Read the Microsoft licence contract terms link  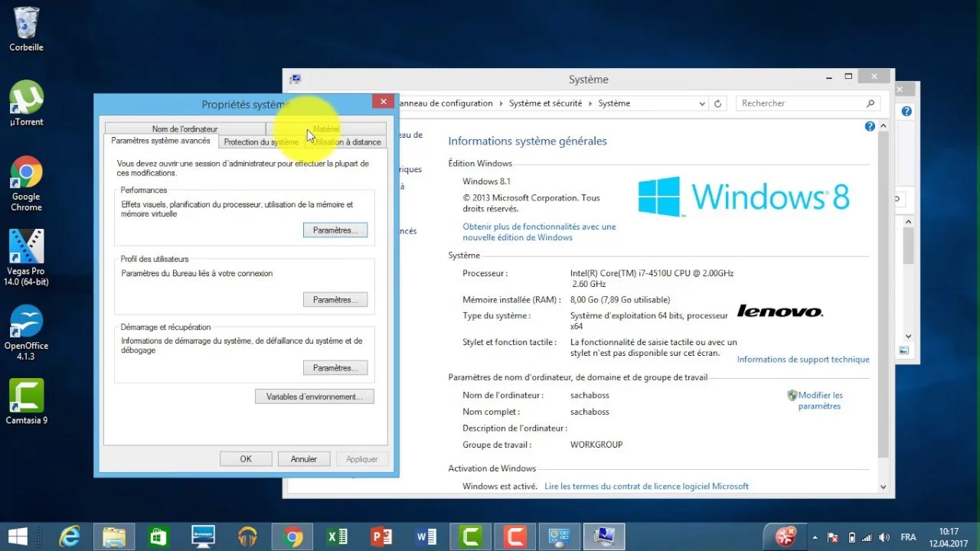646,486
